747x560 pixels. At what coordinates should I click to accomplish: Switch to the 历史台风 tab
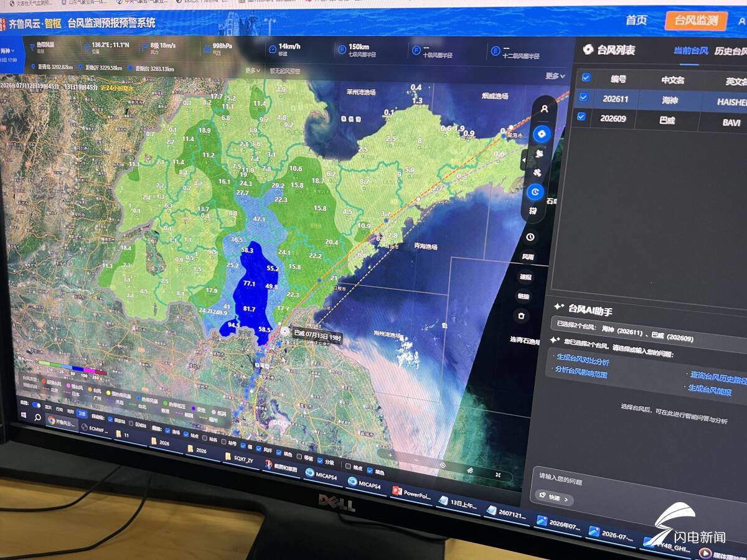(731, 52)
